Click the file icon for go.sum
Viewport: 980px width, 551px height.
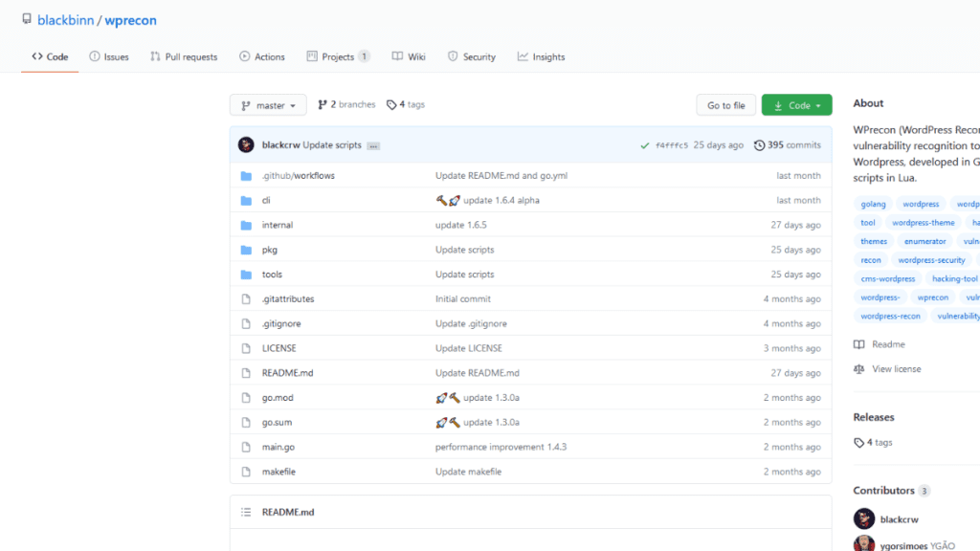(246, 422)
